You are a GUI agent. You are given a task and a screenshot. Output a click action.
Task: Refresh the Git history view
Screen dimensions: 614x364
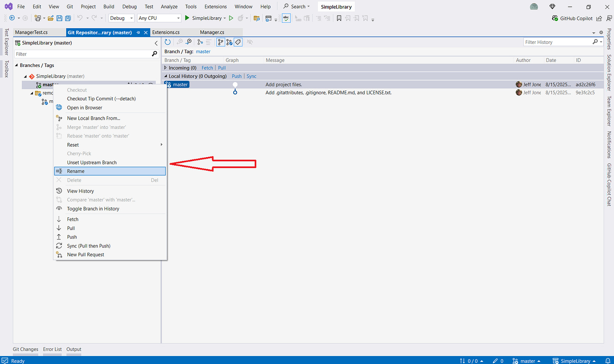(167, 42)
